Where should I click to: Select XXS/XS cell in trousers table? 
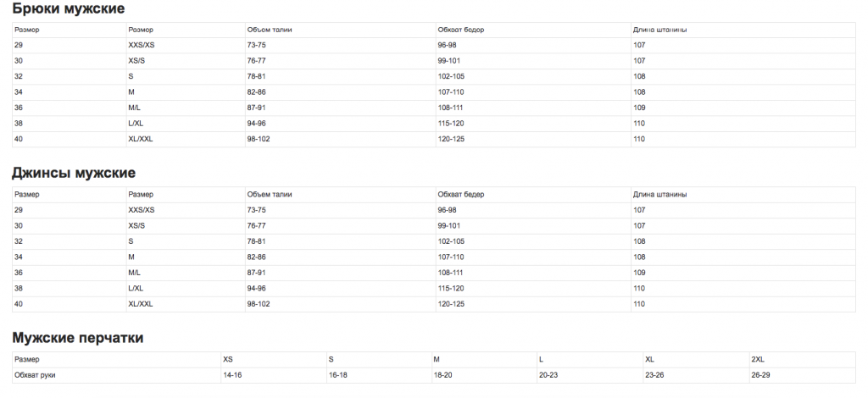[x=142, y=46]
